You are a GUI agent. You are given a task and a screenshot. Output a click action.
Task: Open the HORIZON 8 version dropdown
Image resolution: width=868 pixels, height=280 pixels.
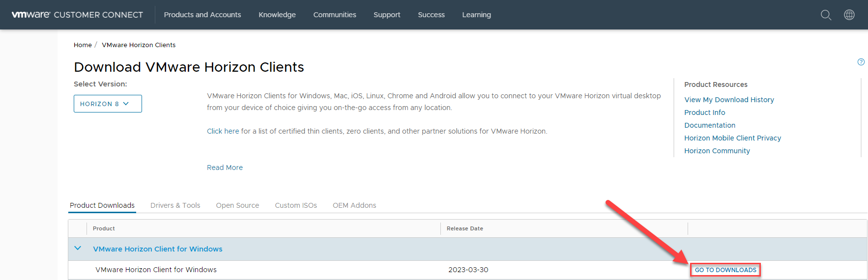click(108, 104)
